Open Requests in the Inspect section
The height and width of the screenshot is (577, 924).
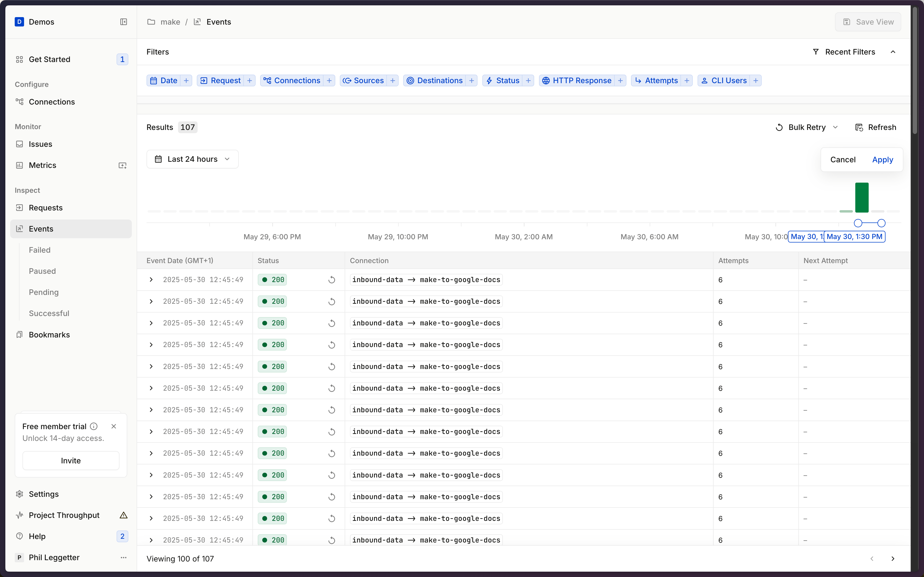pos(45,207)
